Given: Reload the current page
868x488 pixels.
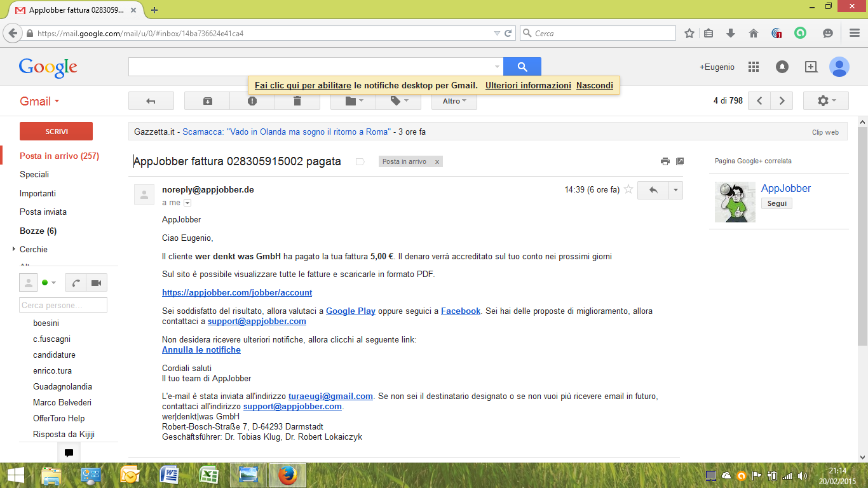Looking at the screenshot, I should tap(508, 33).
